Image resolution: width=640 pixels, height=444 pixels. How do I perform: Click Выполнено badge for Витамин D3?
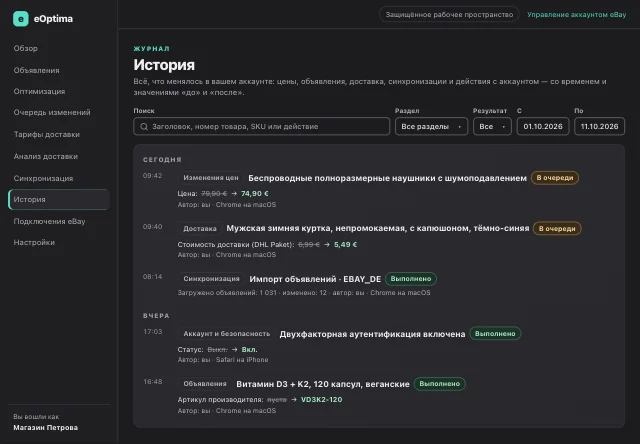(440, 384)
